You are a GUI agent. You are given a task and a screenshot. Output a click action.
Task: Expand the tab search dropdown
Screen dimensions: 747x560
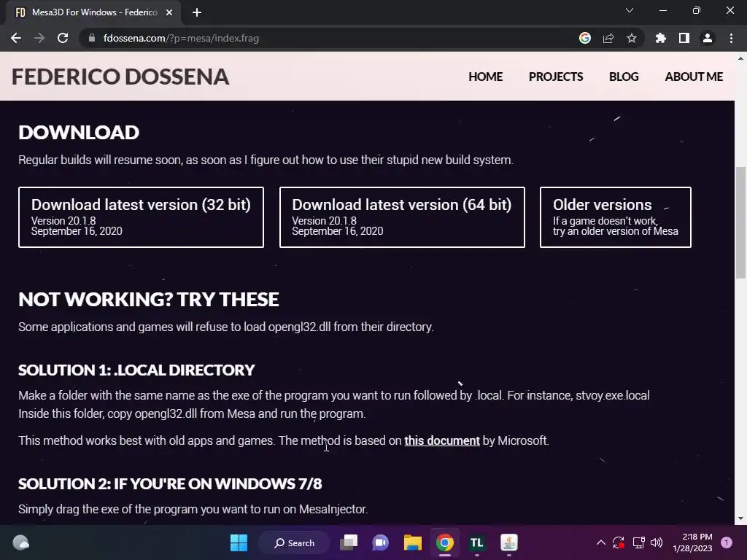tap(630, 10)
